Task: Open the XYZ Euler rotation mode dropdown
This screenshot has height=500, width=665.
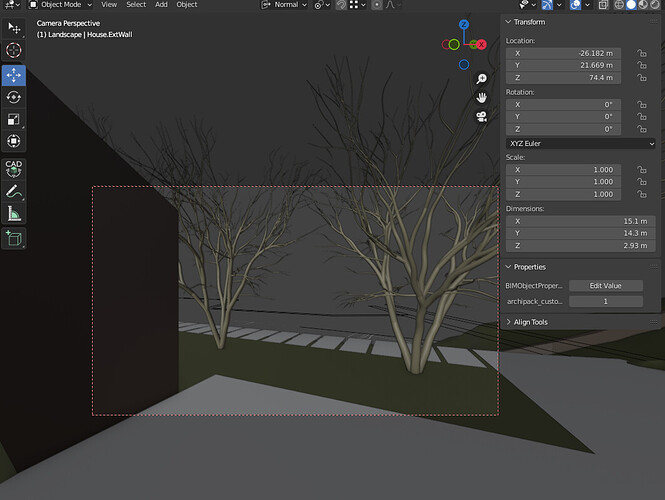Action: pyautogui.click(x=580, y=143)
